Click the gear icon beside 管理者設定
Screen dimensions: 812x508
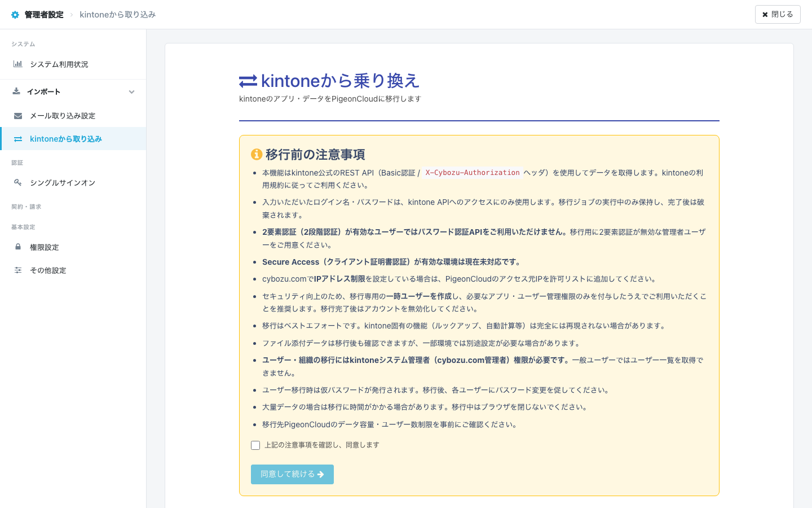pos(15,14)
